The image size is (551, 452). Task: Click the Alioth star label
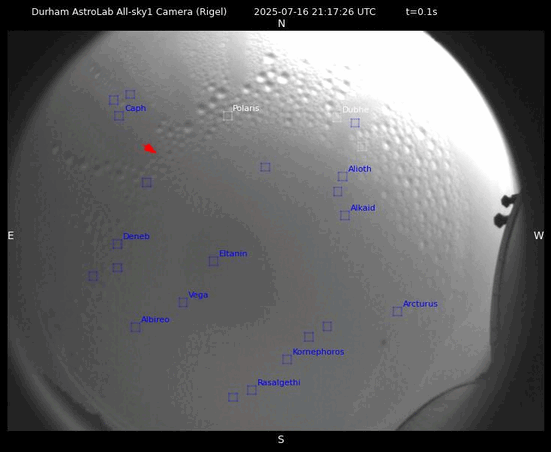[360, 169]
